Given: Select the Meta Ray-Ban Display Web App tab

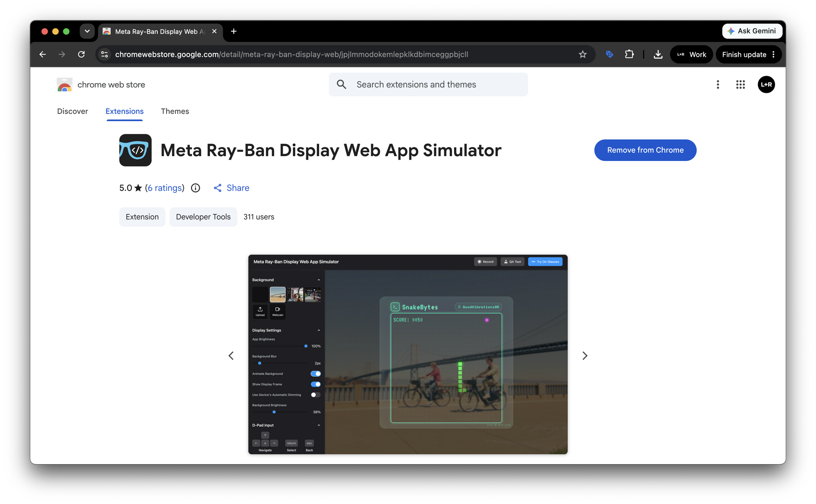Looking at the screenshot, I should [159, 31].
